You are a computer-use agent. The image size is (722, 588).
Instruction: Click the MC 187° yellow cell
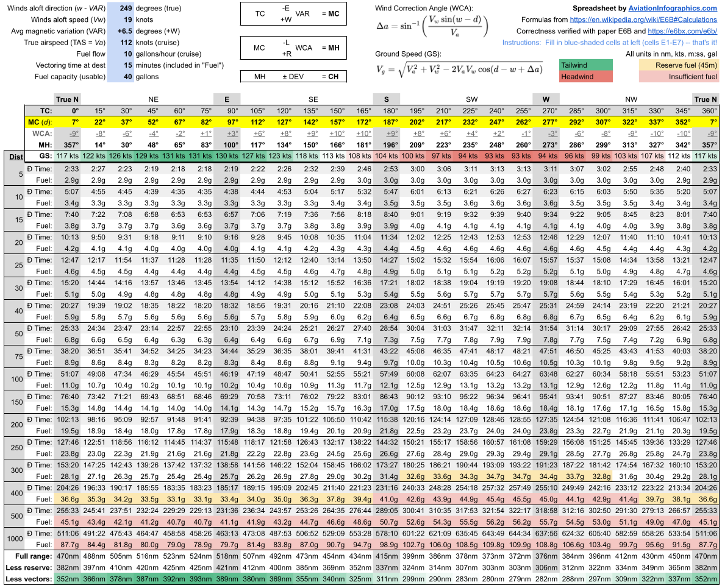(387, 122)
